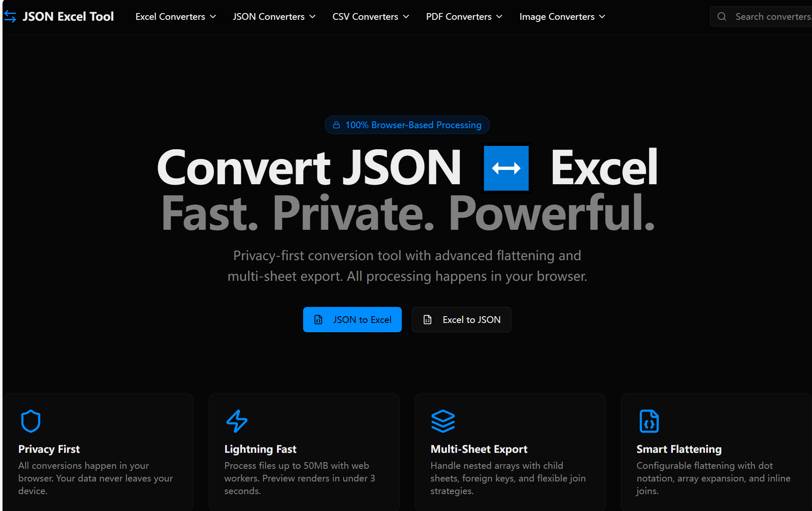Image resolution: width=812 pixels, height=511 pixels.
Task: Click the document icon inside Excel to JSON button
Action: (x=428, y=320)
